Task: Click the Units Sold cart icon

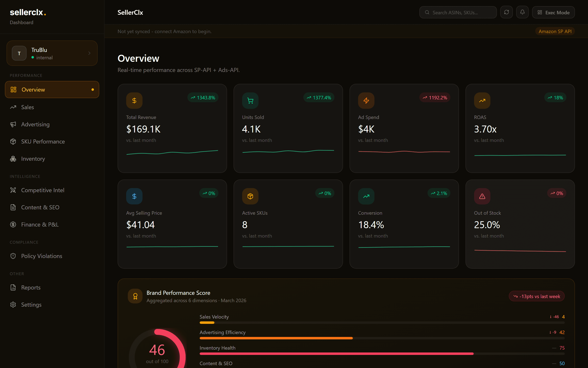Action: (250, 101)
